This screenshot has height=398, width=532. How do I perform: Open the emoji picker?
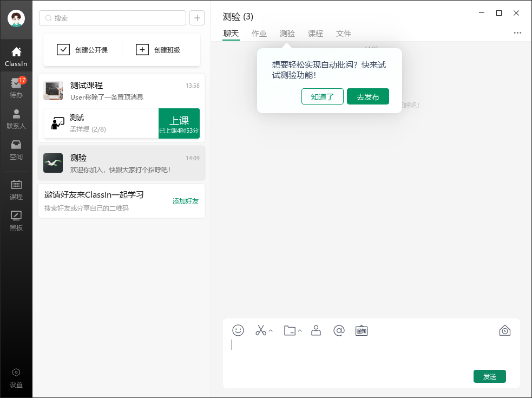pyautogui.click(x=238, y=330)
